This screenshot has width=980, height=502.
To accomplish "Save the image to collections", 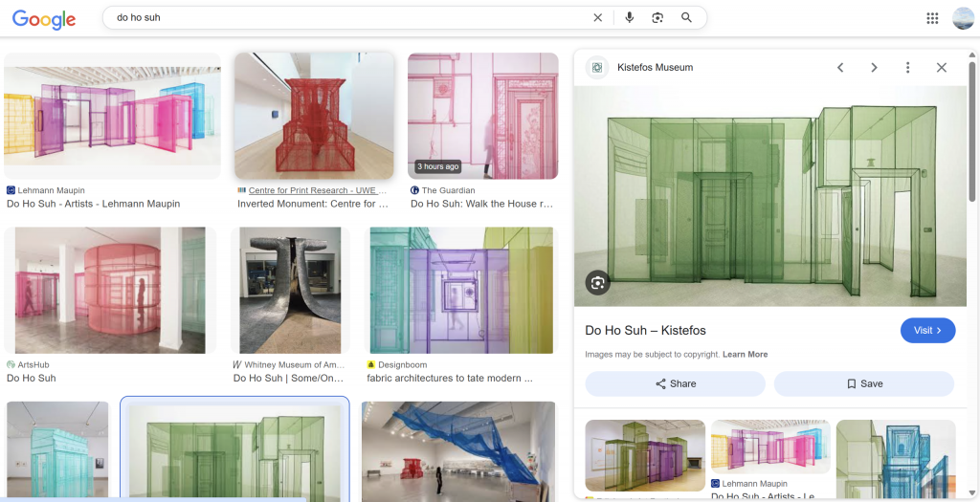I will [x=864, y=384].
